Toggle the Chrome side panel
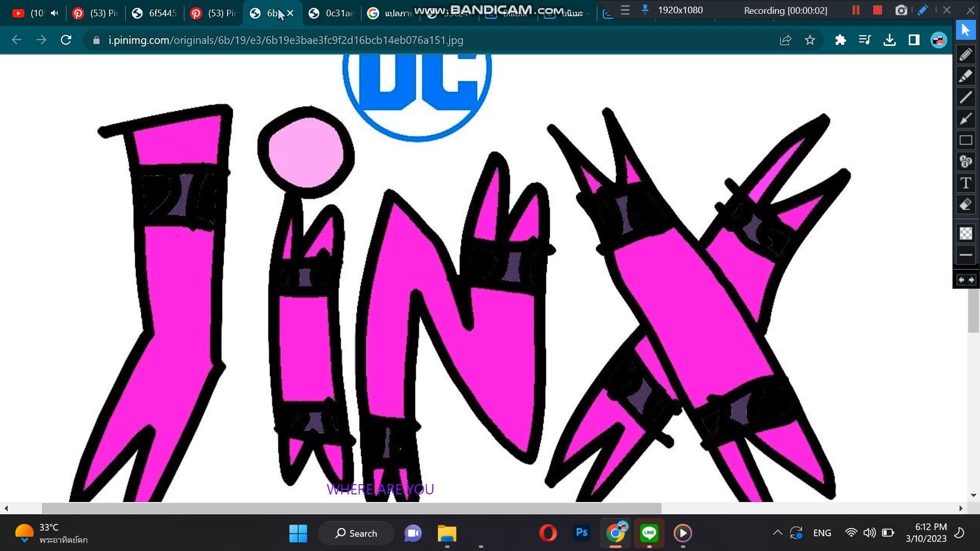The image size is (980, 551). (914, 40)
